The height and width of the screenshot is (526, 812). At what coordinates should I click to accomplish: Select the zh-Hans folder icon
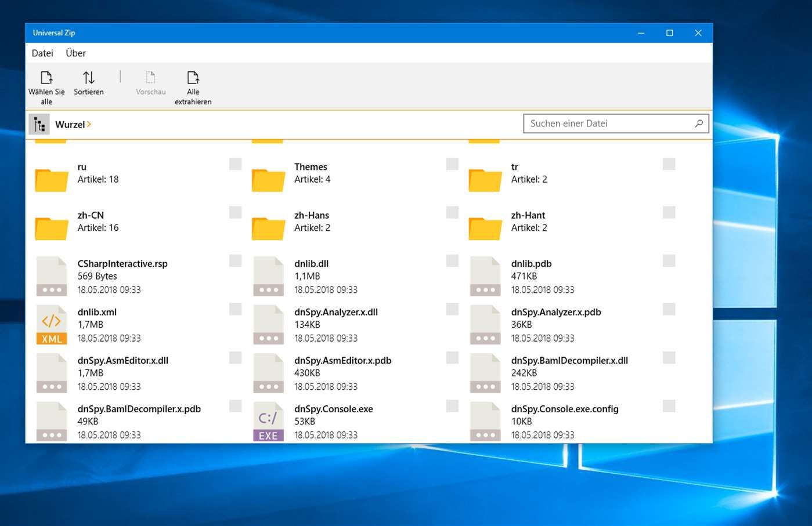268,228
